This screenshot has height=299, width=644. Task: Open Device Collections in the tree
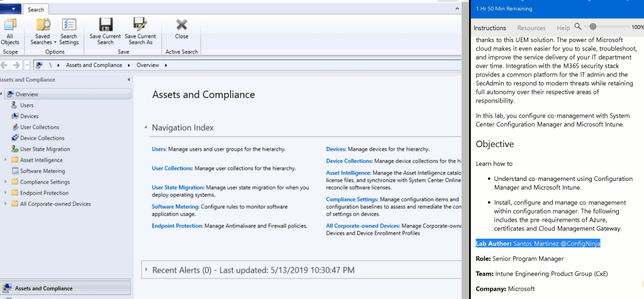pyautogui.click(x=42, y=138)
